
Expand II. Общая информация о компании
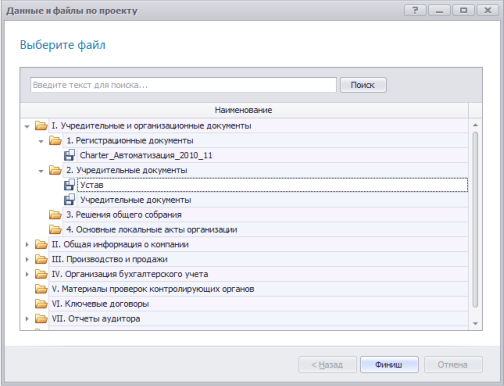(x=27, y=245)
